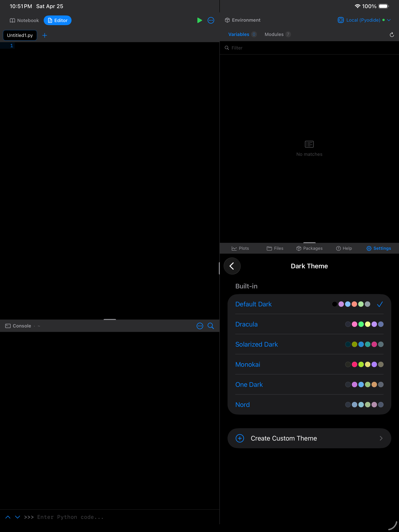Image resolution: width=399 pixels, height=532 pixels.
Task: Click the "Built-in" section heading
Action: pos(246,286)
